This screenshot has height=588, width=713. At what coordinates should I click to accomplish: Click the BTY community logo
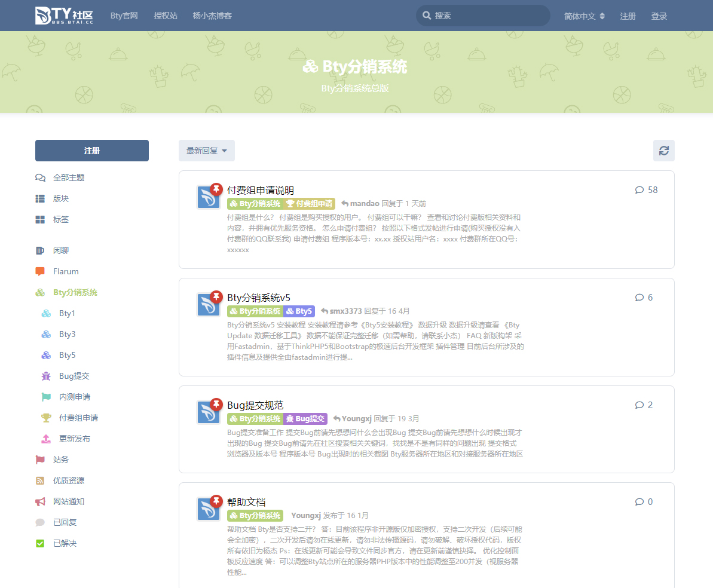[64, 16]
